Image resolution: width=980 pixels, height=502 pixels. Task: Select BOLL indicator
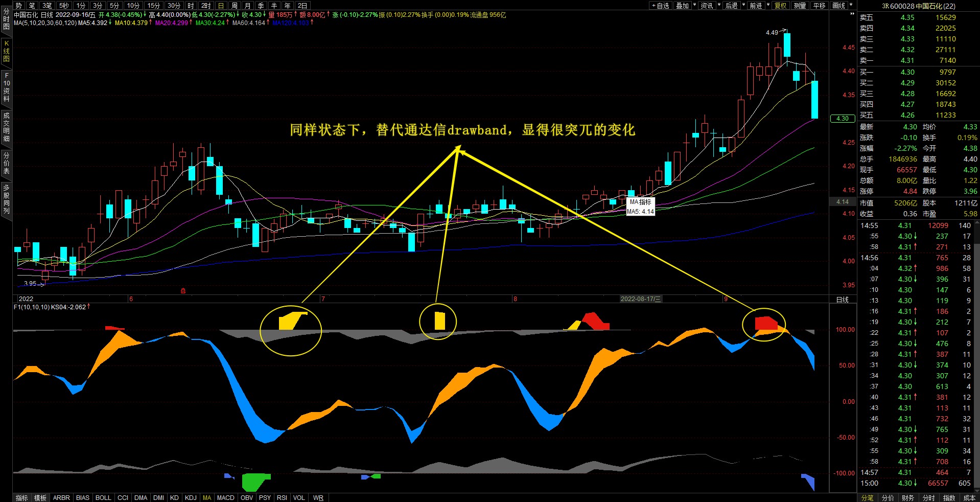tap(103, 497)
